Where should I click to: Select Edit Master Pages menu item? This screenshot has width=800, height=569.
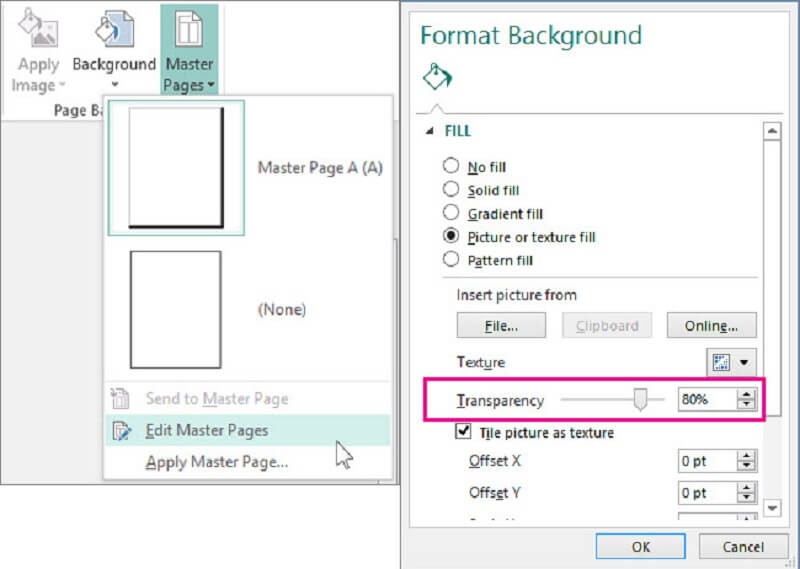(206, 431)
